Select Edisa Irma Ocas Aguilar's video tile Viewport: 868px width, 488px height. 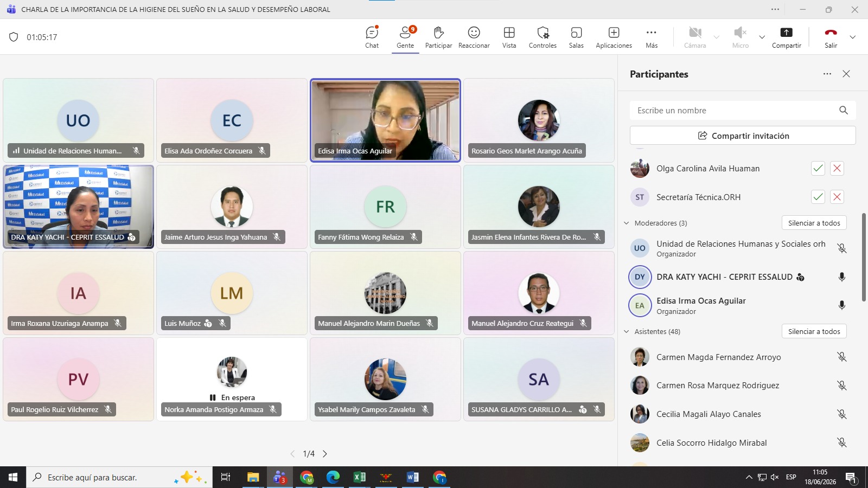tap(385, 120)
